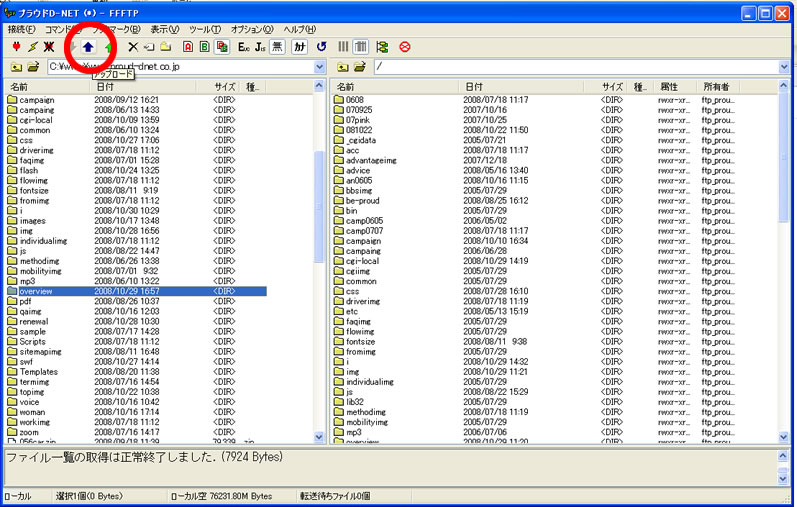This screenshot has width=797, height=507.
Task: Click the Disconnect toolbar icon
Action: 48,47
